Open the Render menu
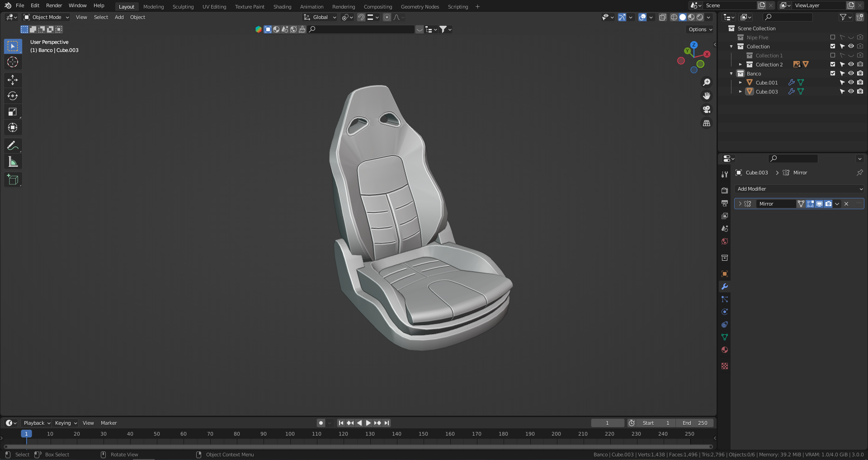Image resolution: width=868 pixels, height=460 pixels. (x=54, y=5)
